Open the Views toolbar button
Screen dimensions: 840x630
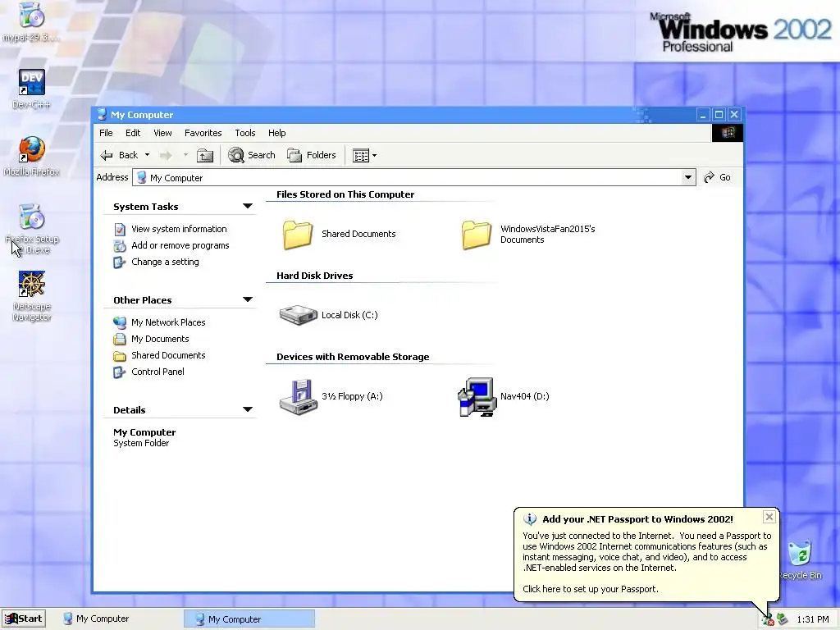point(365,155)
